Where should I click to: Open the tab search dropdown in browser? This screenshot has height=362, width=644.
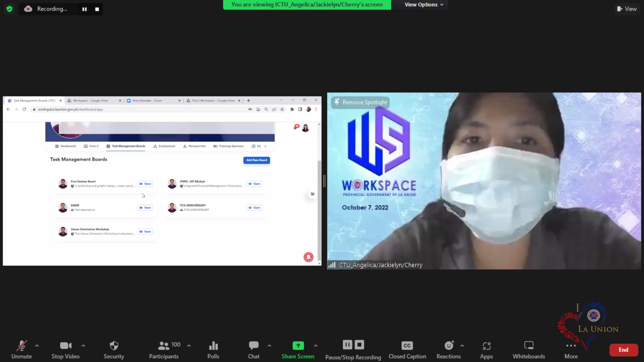click(x=281, y=100)
